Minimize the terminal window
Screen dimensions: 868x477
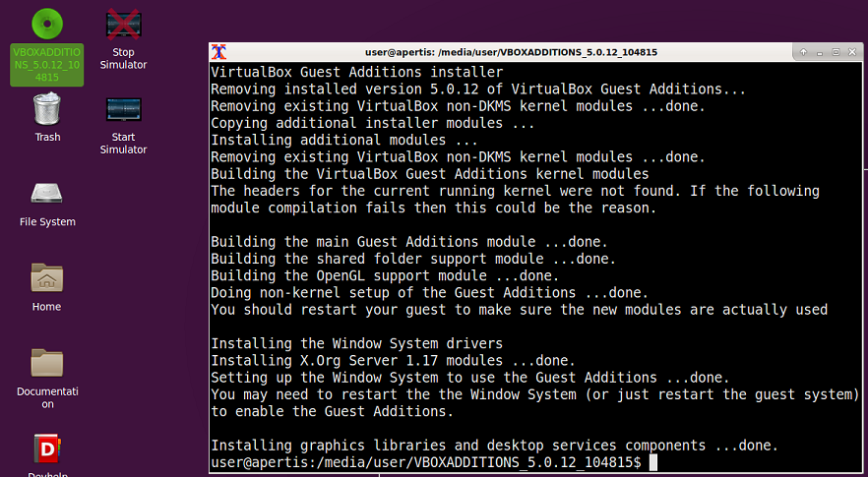pyautogui.click(x=820, y=52)
